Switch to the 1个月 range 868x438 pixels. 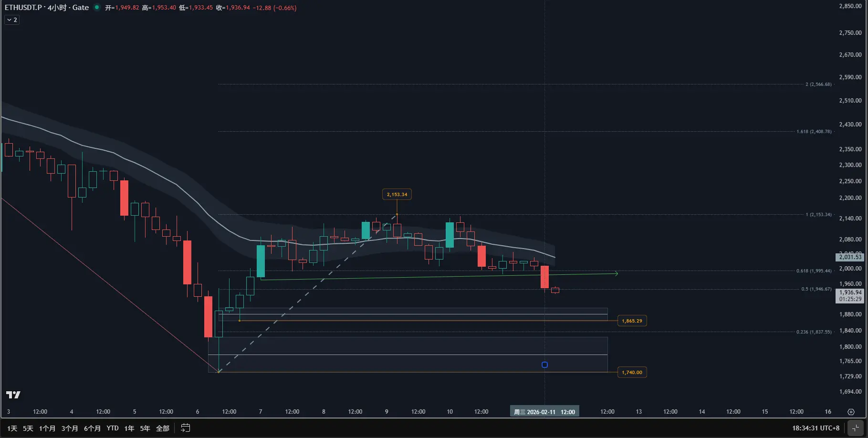point(47,428)
